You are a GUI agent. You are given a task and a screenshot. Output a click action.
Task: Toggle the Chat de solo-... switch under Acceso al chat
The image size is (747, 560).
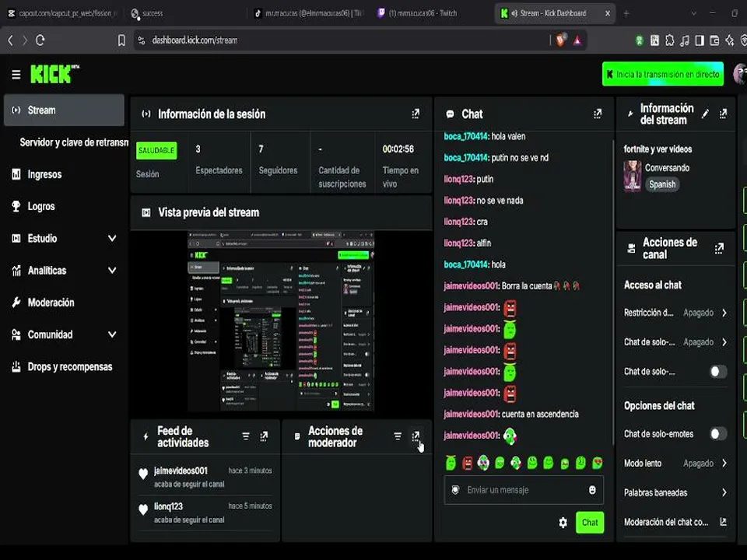tap(718, 372)
